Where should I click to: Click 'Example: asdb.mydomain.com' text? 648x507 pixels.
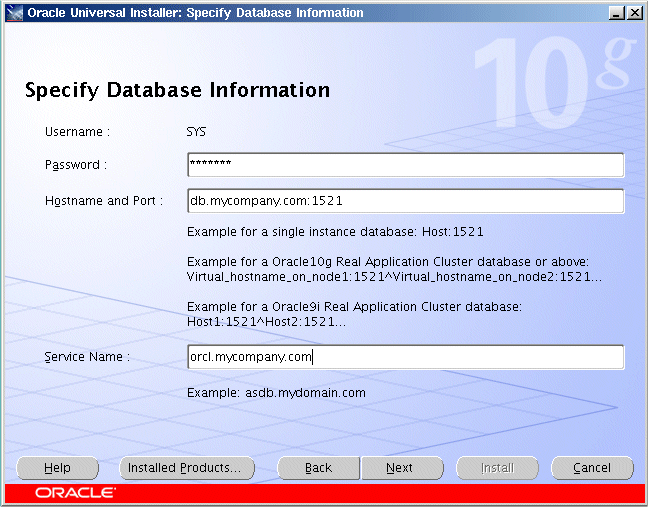pos(276,393)
